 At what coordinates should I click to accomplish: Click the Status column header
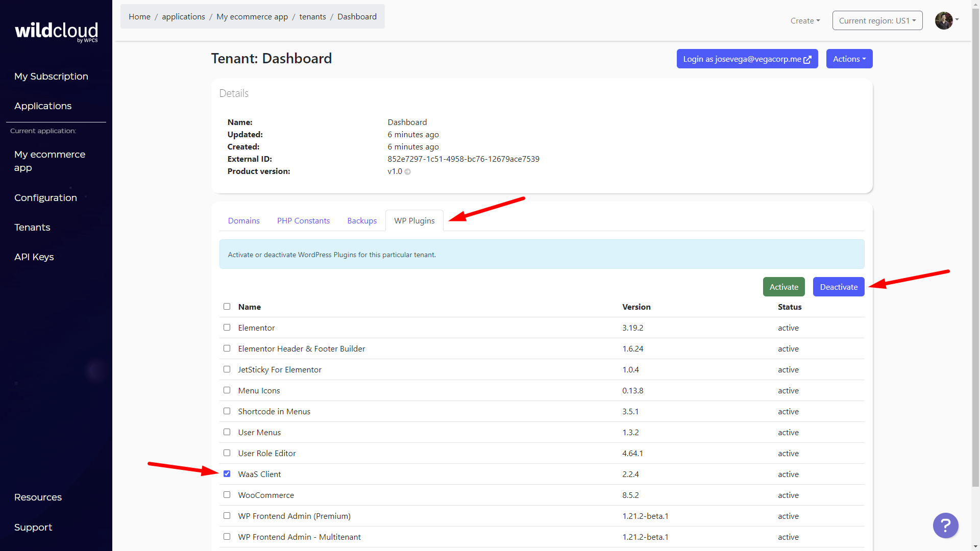pos(789,307)
